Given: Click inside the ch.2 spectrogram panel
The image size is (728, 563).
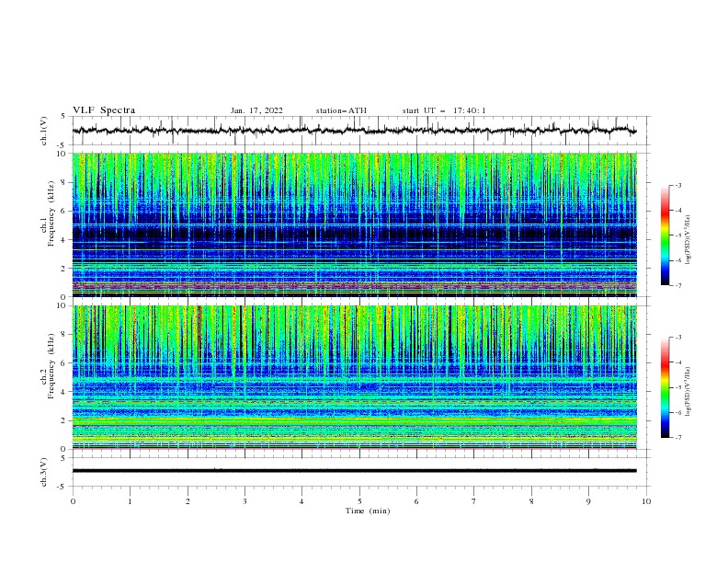Looking at the screenshot, I should point(354,377).
